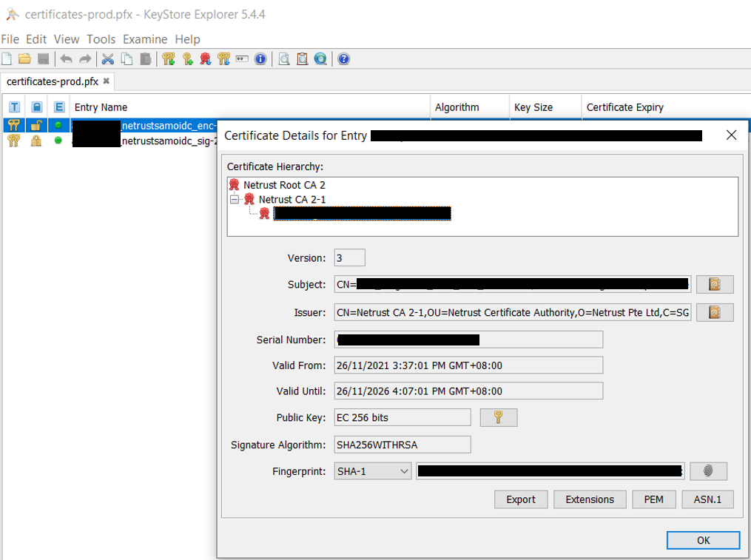The image size is (751, 560).
Task: Click the key pair icon in sig row
Action: (x=13, y=141)
